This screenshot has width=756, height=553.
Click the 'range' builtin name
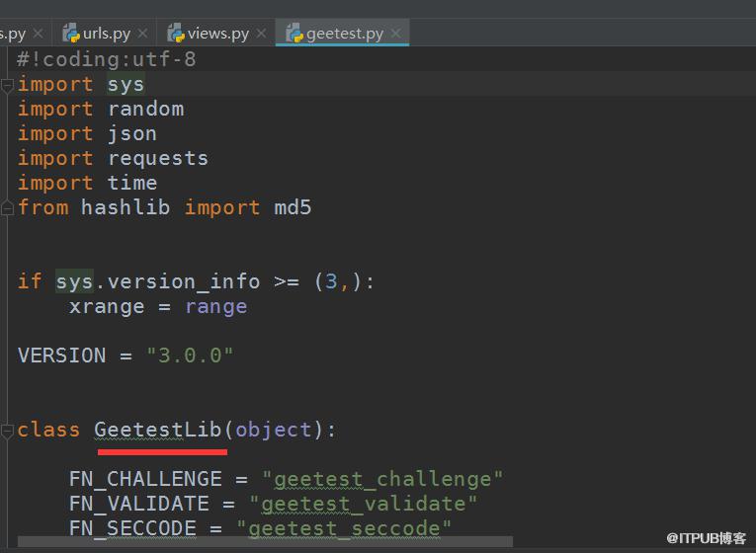click(216, 307)
